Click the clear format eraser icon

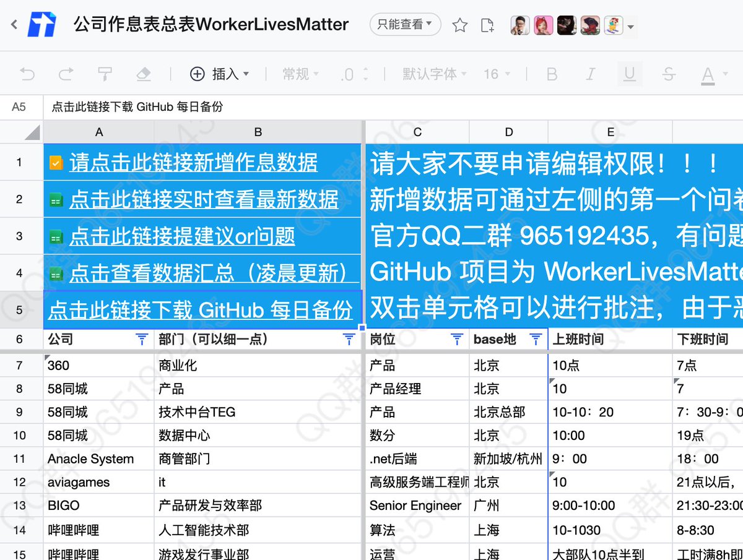click(x=143, y=74)
